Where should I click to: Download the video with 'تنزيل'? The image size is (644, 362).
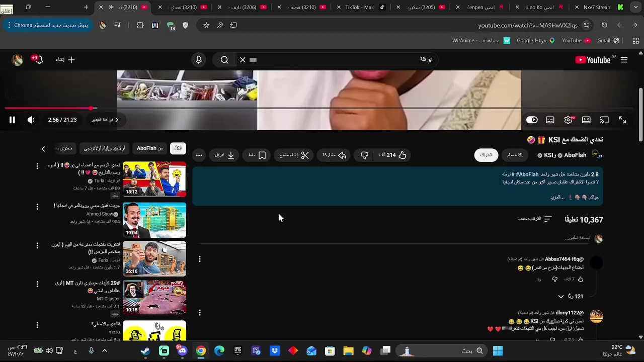coord(225,155)
